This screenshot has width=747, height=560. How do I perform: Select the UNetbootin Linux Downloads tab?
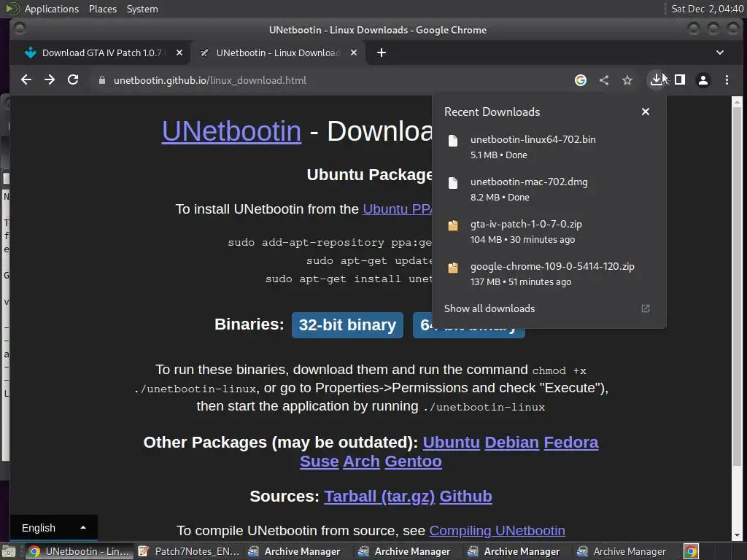click(x=278, y=52)
